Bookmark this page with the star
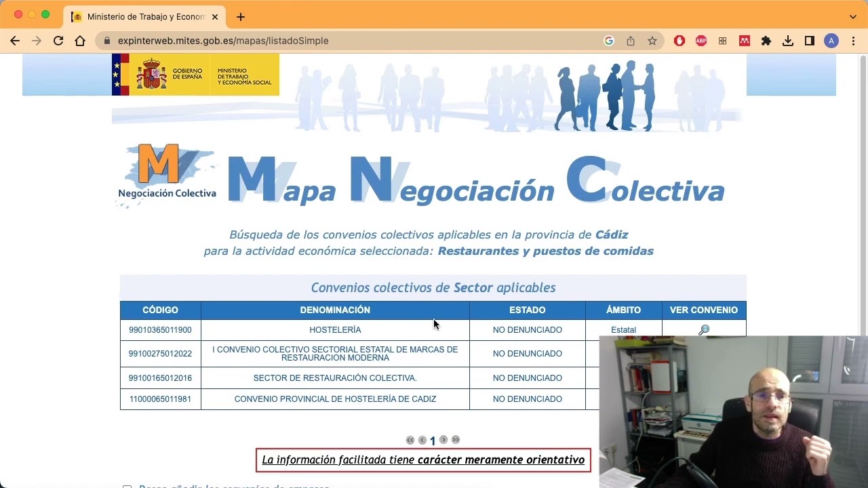The height and width of the screenshot is (488, 868). click(652, 41)
